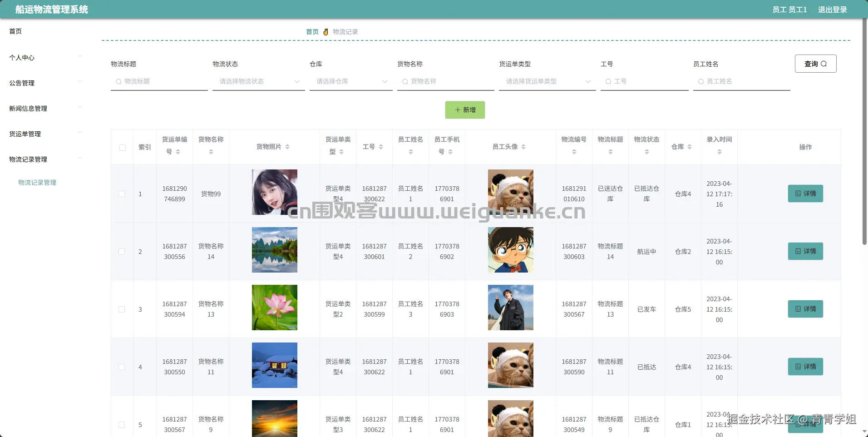Sort by 员工姓名 column arrows
Screen dimensions: 868x437
pos(411,152)
